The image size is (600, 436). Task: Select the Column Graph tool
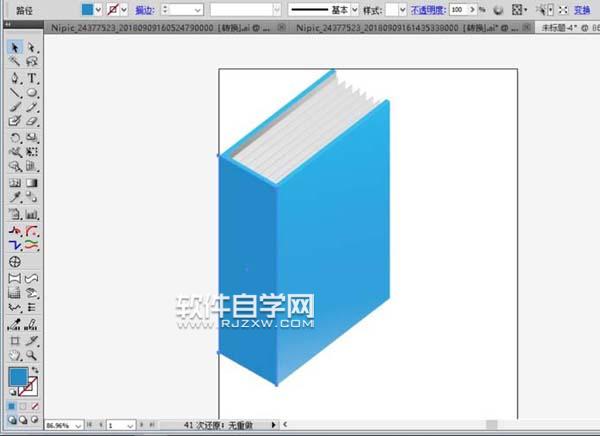click(31, 214)
